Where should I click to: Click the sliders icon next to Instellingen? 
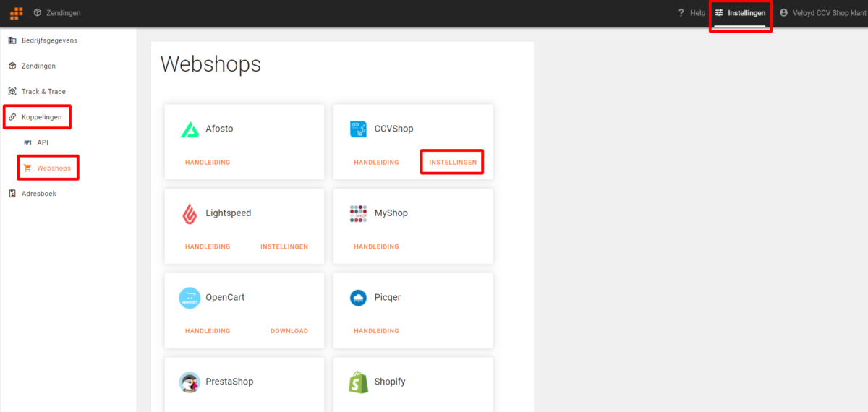tap(719, 13)
